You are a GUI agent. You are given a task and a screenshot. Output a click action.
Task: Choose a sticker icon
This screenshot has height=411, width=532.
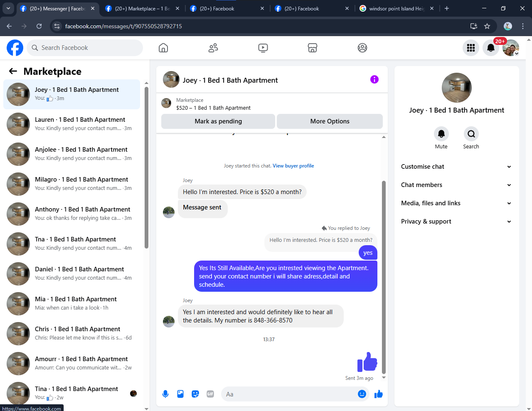195,394
